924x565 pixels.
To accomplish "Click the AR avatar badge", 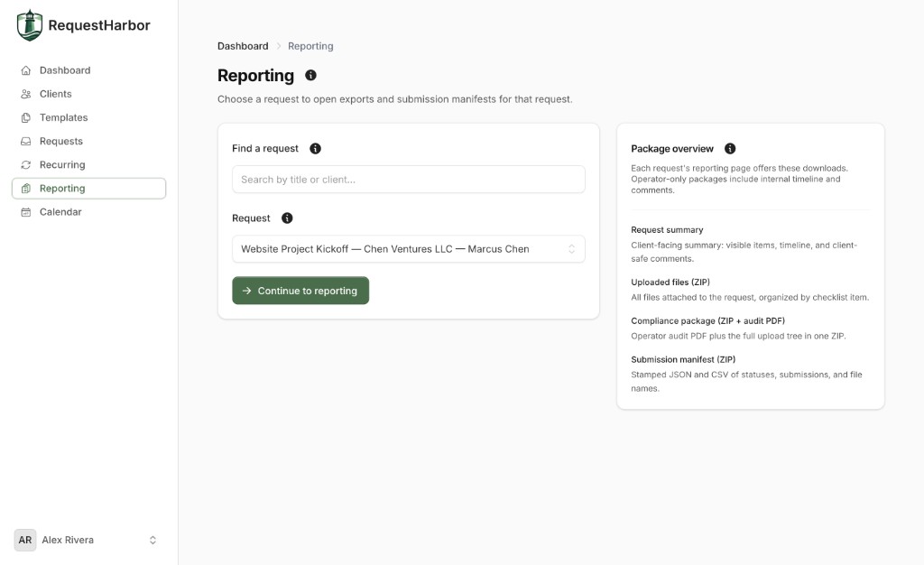I will click(24, 540).
